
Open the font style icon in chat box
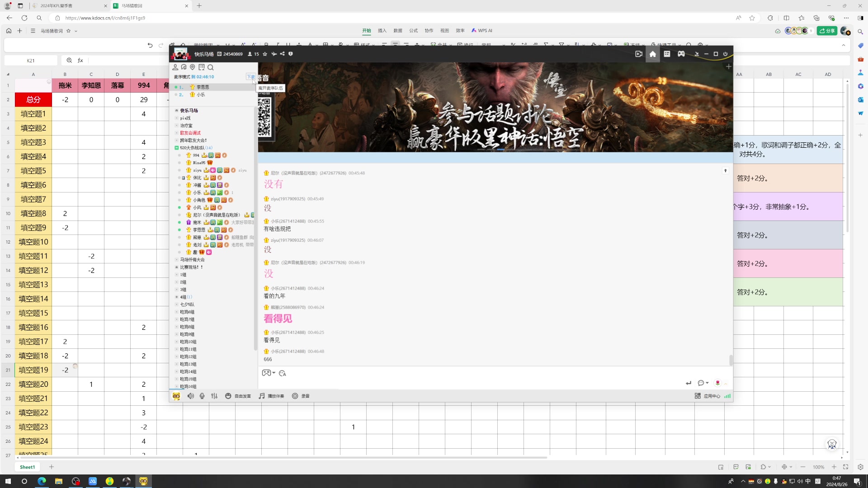(x=283, y=373)
